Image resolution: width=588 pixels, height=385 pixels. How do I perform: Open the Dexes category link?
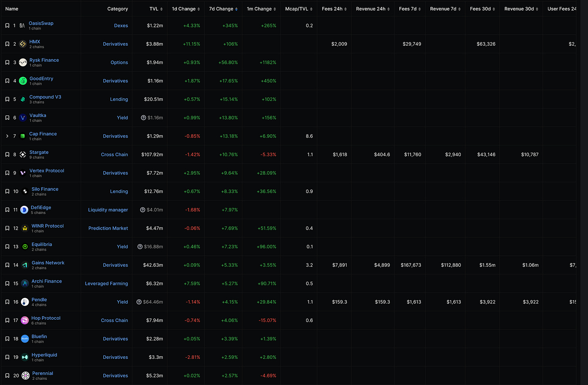coord(121,26)
